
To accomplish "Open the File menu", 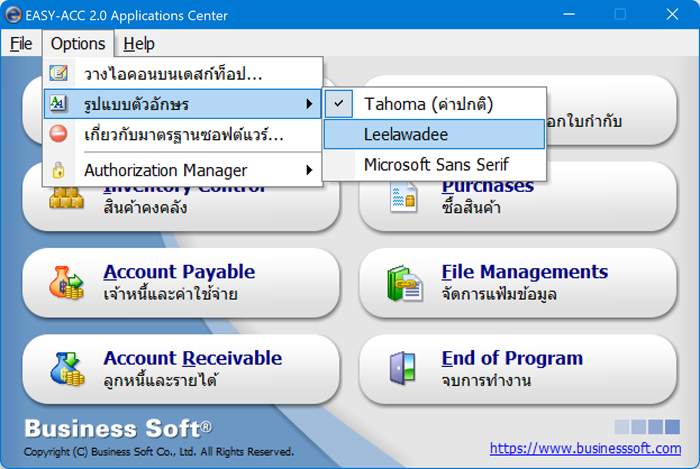I will coord(21,43).
